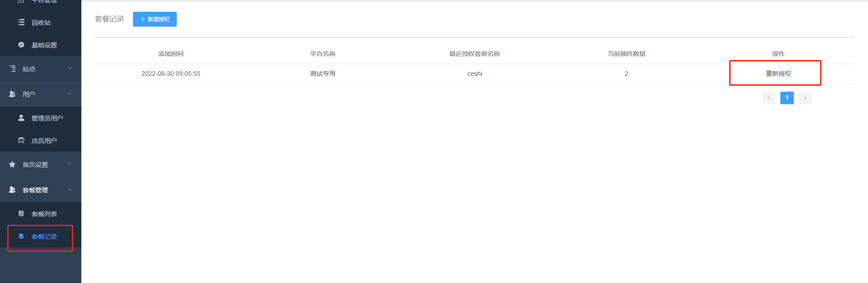This screenshot has height=283, width=868.
Task: Go to 店员用户 page
Action: coord(41,140)
